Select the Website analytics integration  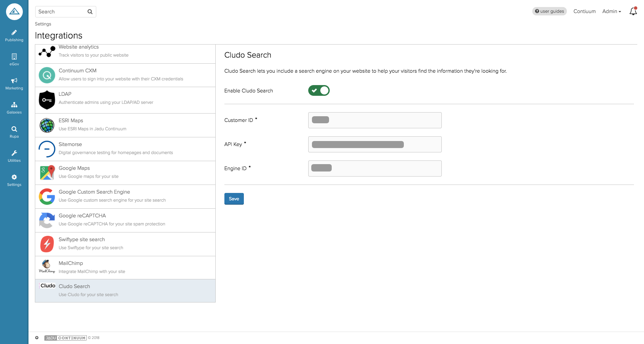(x=125, y=54)
